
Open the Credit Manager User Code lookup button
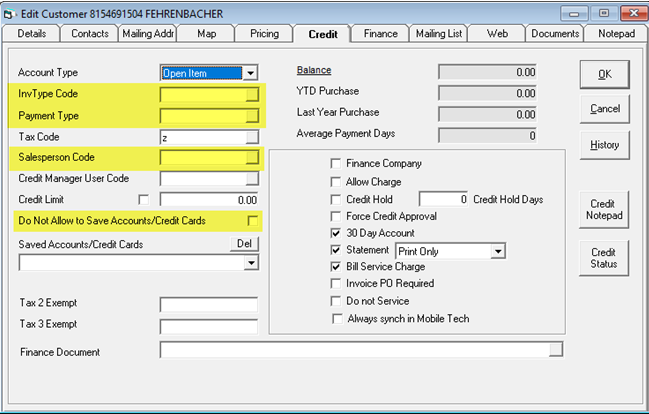point(252,179)
